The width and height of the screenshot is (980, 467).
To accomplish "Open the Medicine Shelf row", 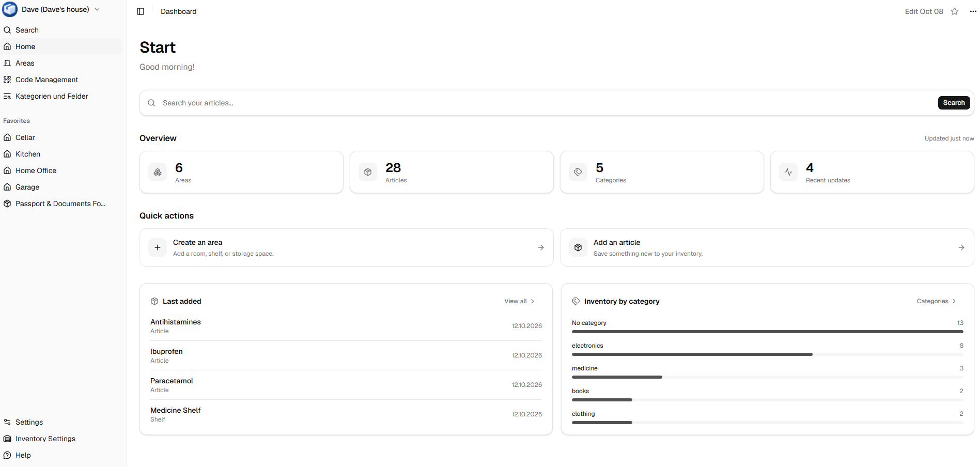I will 346,414.
